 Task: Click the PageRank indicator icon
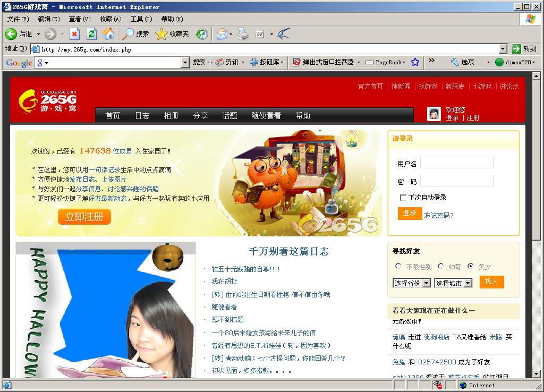(x=370, y=63)
